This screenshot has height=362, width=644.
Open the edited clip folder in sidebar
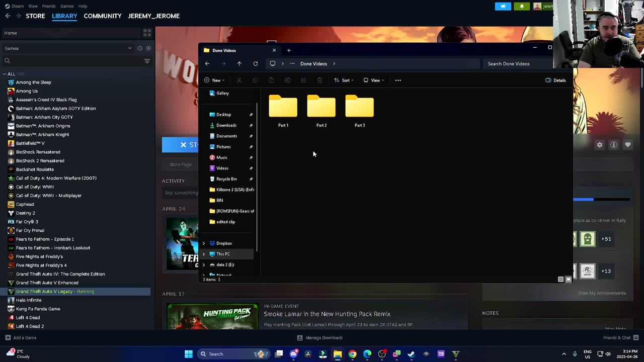point(226,222)
